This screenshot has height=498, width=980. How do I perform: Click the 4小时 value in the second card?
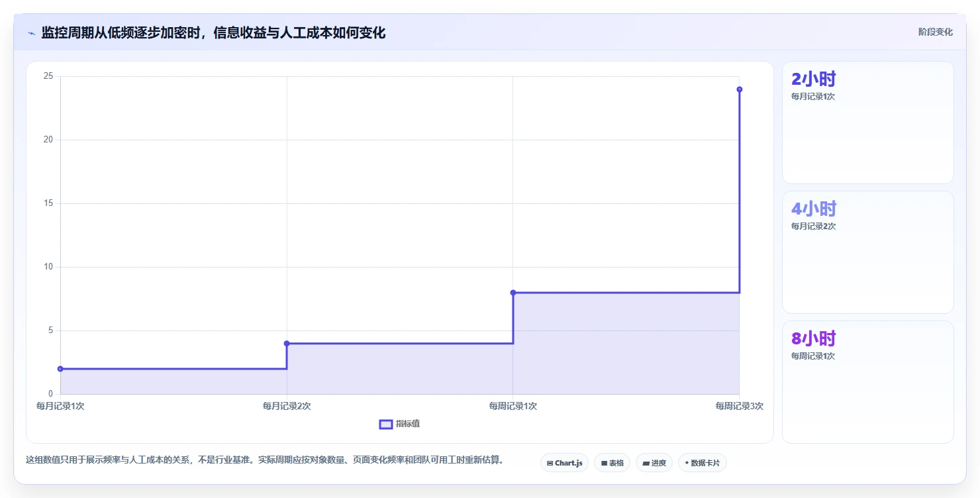814,209
